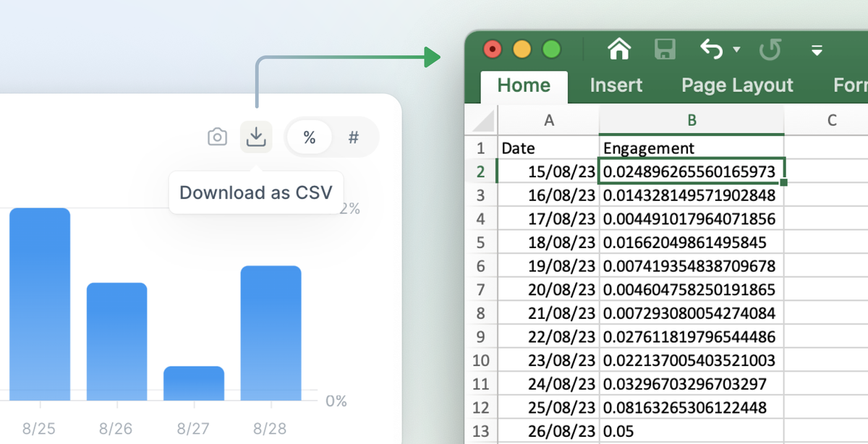868x444 pixels.
Task: Select column C header
Action: click(830, 121)
